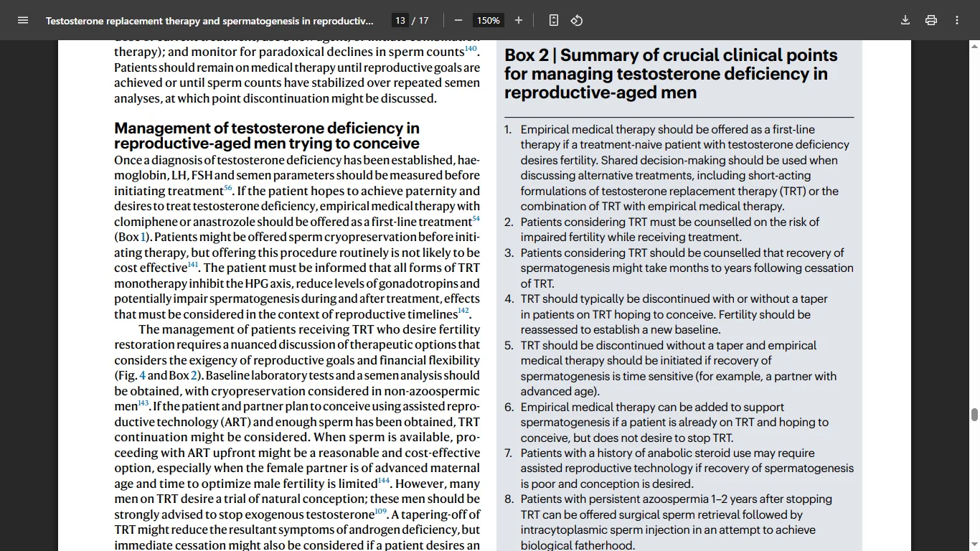Open citation reference 142

[x=463, y=311]
